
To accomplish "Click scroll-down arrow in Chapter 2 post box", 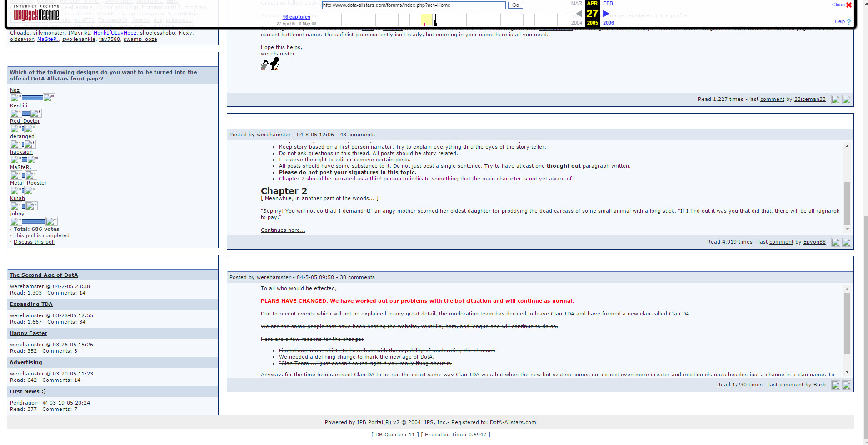I will [x=847, y=229].
